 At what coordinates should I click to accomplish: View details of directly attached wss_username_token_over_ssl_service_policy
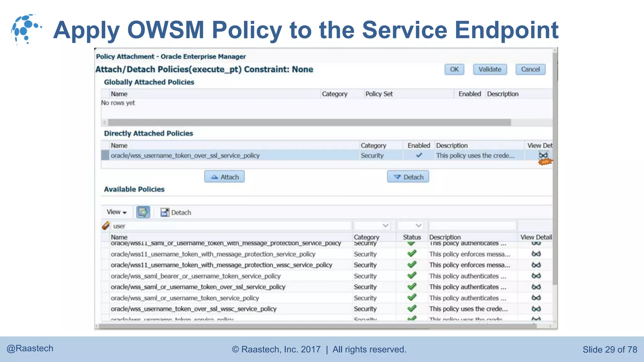(x=543, y=155)
